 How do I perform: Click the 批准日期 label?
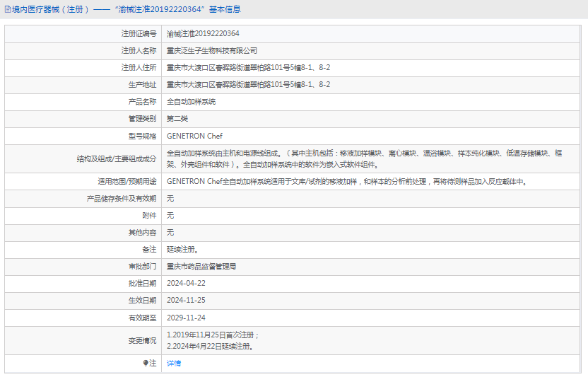pos(142,284)
